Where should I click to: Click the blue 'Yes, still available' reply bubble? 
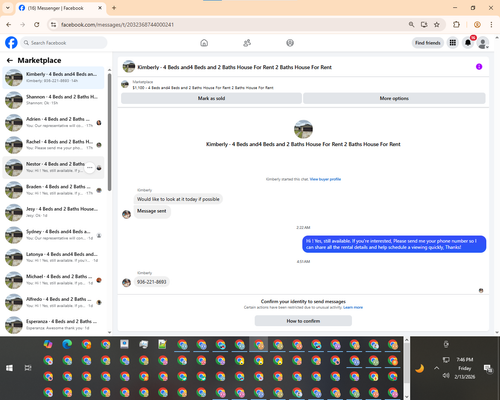coord(394,244)
